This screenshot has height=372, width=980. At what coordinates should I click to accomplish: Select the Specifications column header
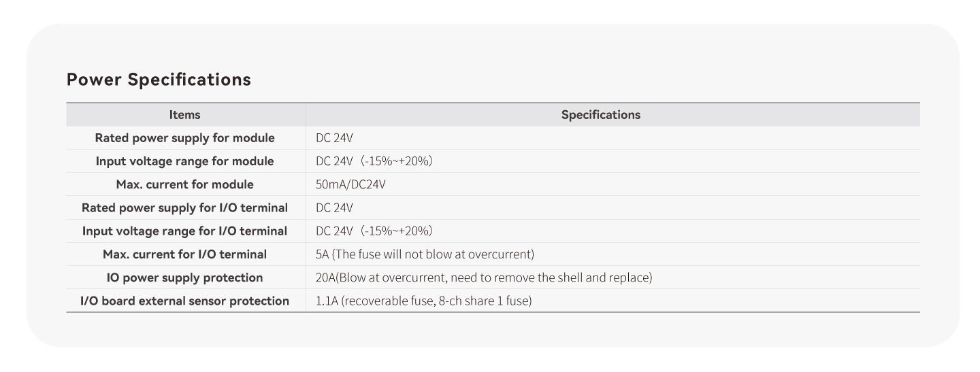click(x=601, y=115)
